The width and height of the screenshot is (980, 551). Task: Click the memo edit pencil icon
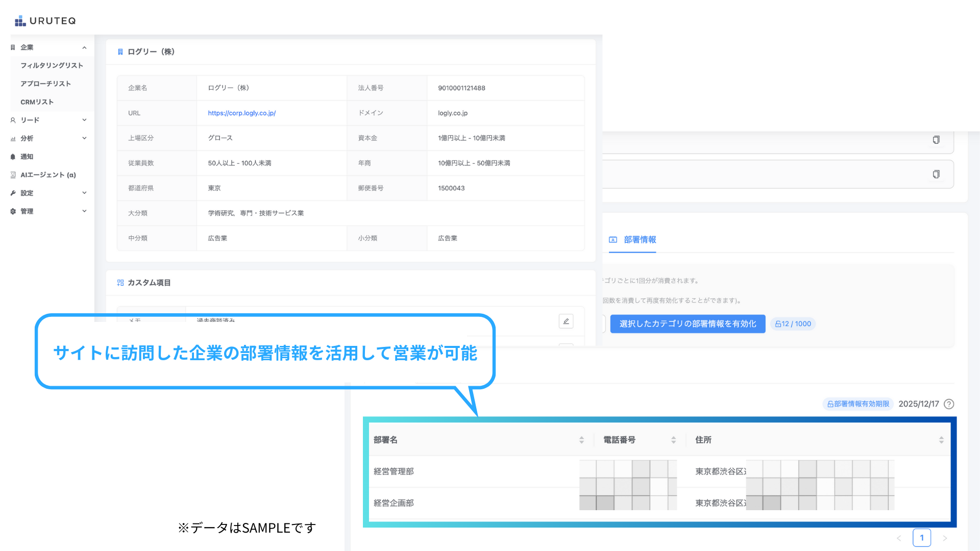point(566,321)
